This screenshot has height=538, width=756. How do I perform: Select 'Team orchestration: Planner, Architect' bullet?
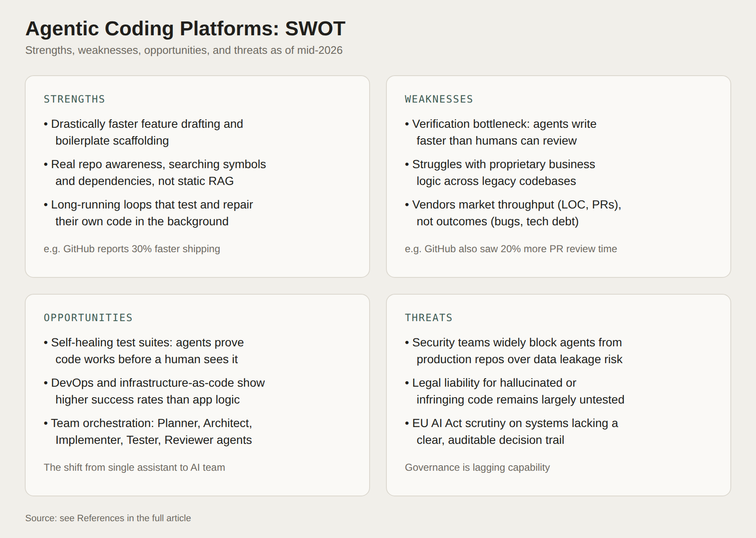pyautogui.click(x=148, y=432)
